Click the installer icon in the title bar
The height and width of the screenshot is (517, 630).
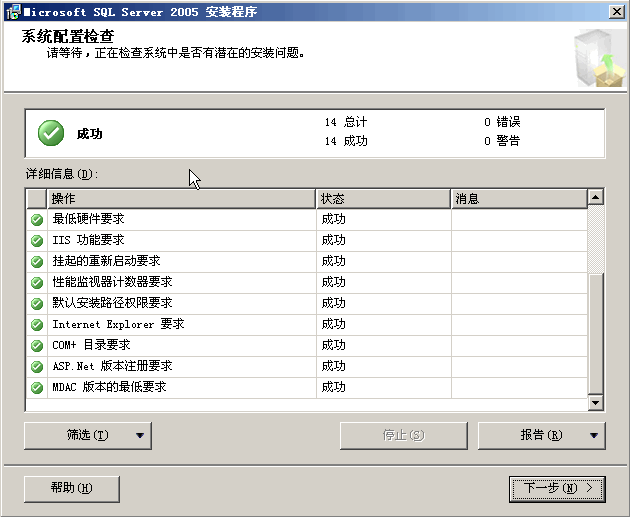tap(13, 12)
